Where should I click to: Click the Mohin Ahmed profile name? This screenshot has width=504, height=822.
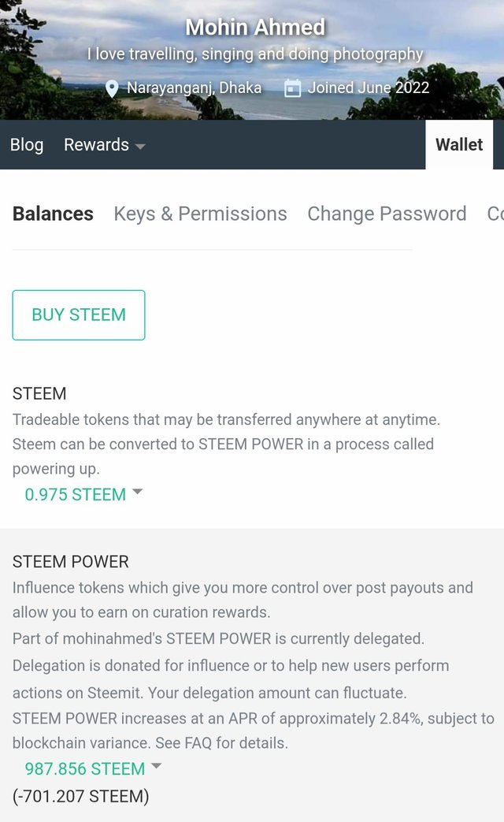pos(255,28)
